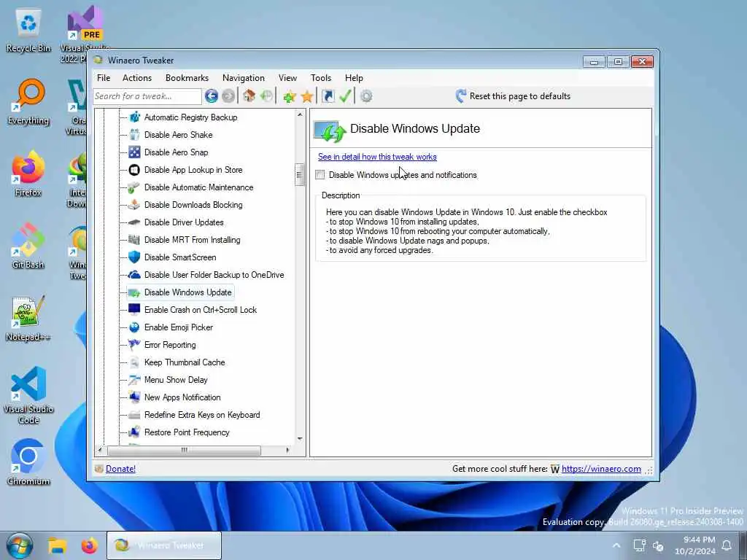
Task: Select Disable MRT From Installing item
Action: pos(192,240)
